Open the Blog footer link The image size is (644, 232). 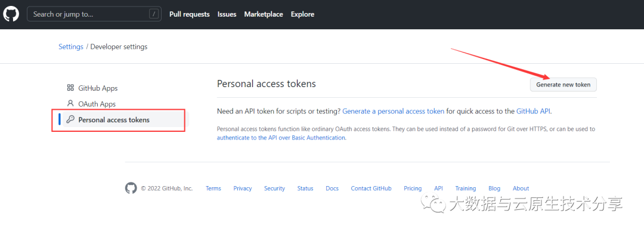[494, 188]
